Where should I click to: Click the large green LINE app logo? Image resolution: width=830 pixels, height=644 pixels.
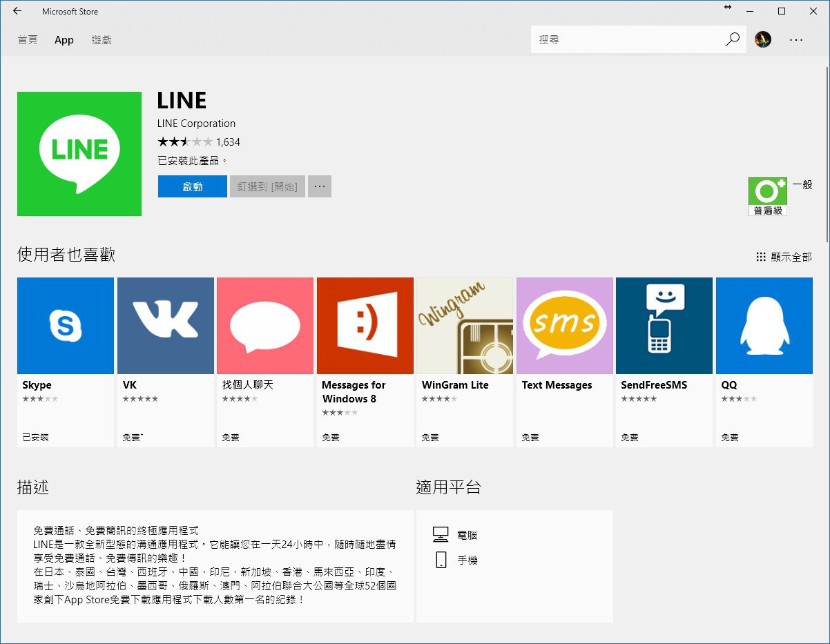tap(79, 153)
